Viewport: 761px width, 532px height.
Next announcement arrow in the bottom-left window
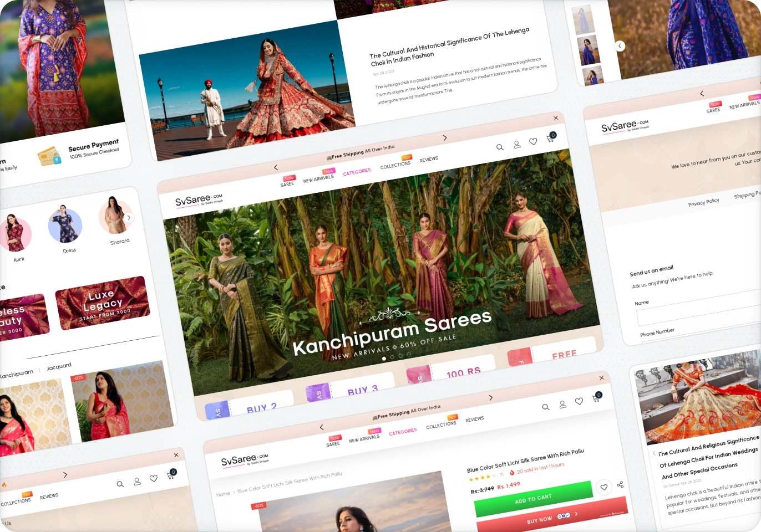pyautogui.click(x=65, y=475)
